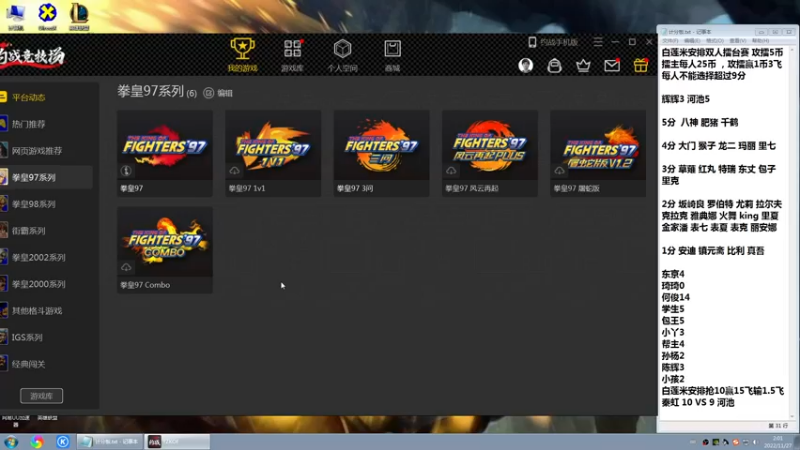
Task: Open the 拳皇97 风云再起 game thumbnail
Action: [x=490, y=145]
